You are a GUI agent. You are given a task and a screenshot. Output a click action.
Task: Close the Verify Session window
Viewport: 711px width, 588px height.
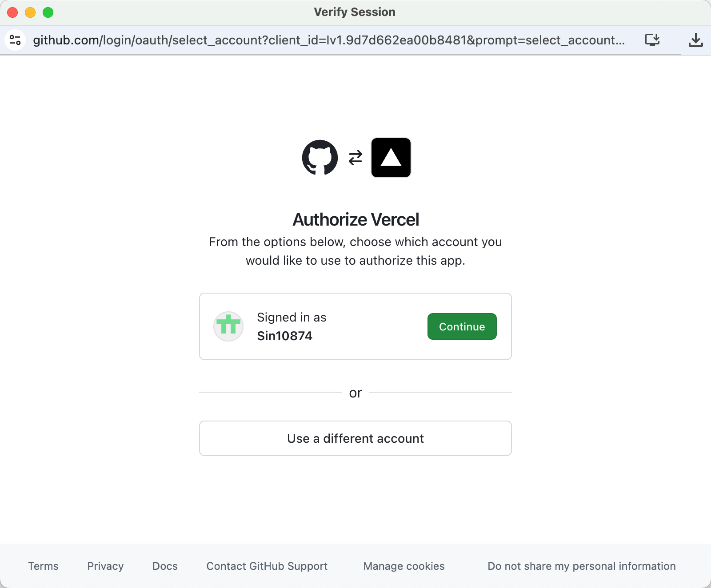tap(12, 12)
